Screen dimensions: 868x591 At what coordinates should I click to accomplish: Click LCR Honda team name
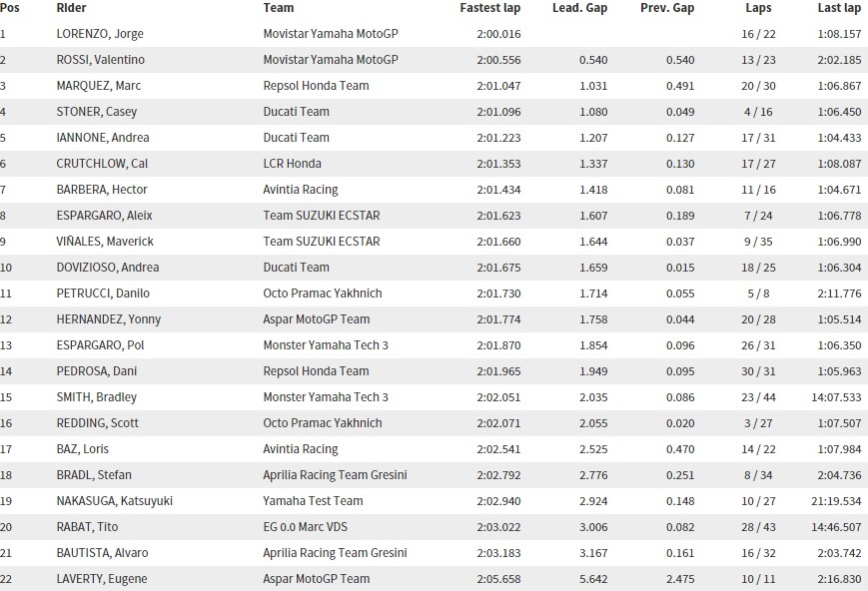293,164
